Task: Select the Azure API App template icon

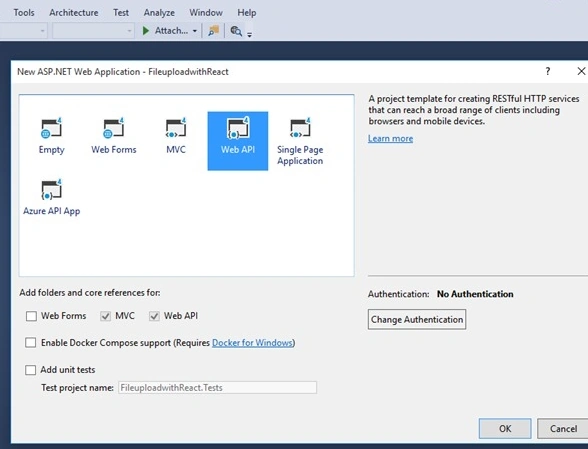Action: pos(51,190)
